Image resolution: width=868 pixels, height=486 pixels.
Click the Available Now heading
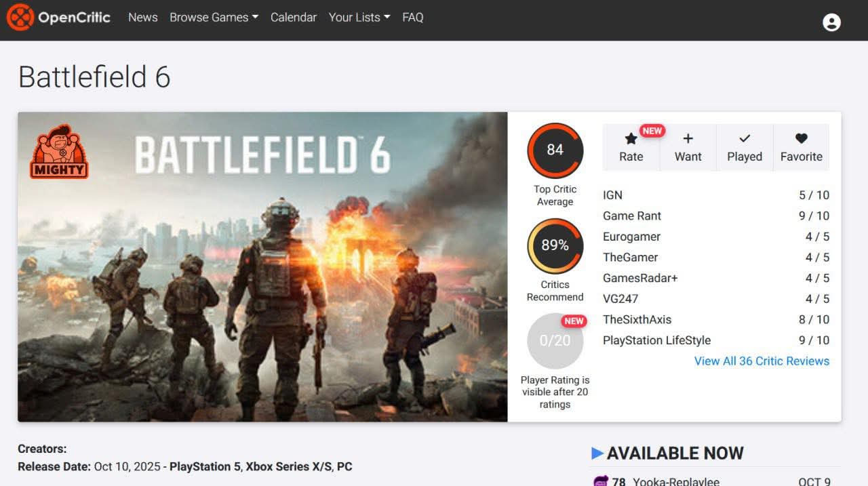pos(675,453)
